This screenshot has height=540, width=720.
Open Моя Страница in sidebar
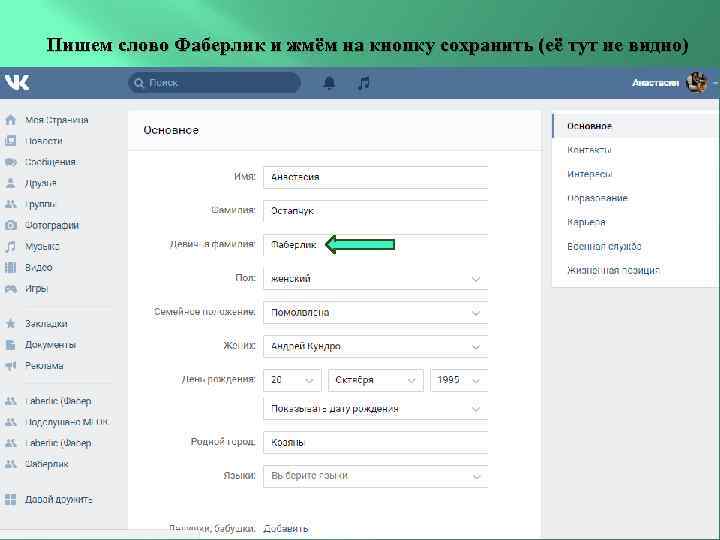(x=56, y=120)
